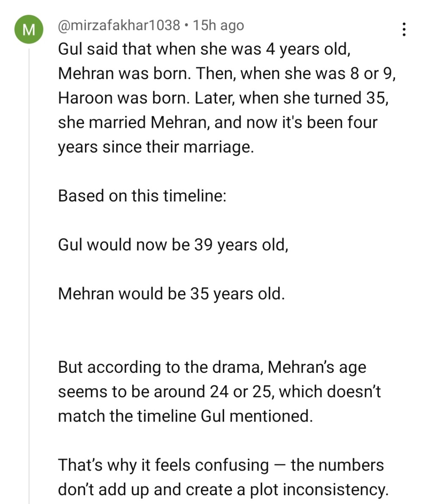Open the @mirzafakhar1038 channel link
Image resolution: width=433 pixels, height=504 pixels.
click(119, 25)
